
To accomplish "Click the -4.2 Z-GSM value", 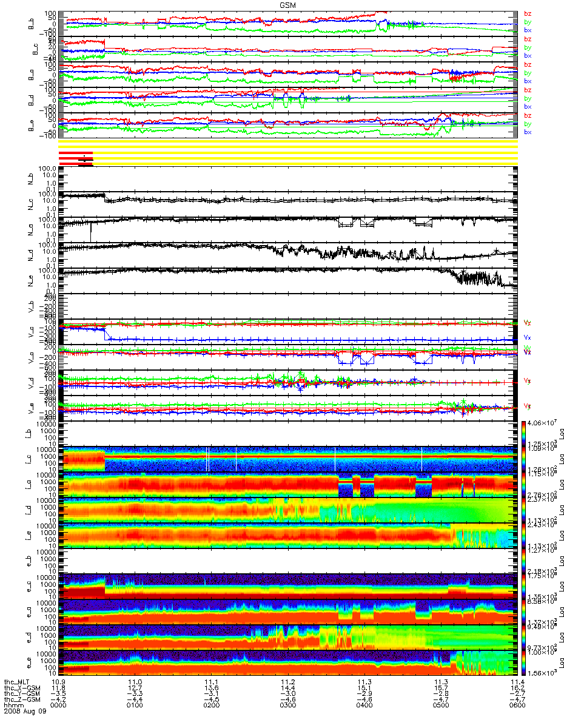I will [58, 700].
